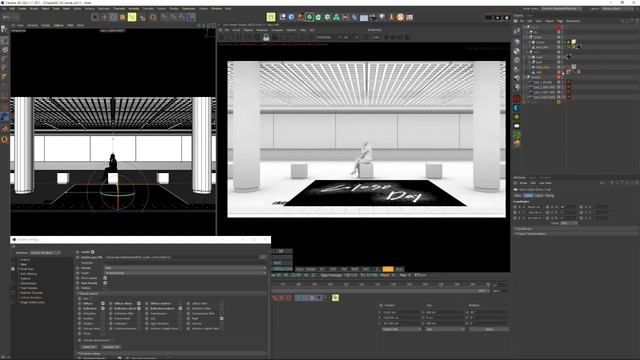Click the timeline scrub bar below frame ruler
Image resolution: width=640 pixels, height=360 pixels.
coord(381,291)
